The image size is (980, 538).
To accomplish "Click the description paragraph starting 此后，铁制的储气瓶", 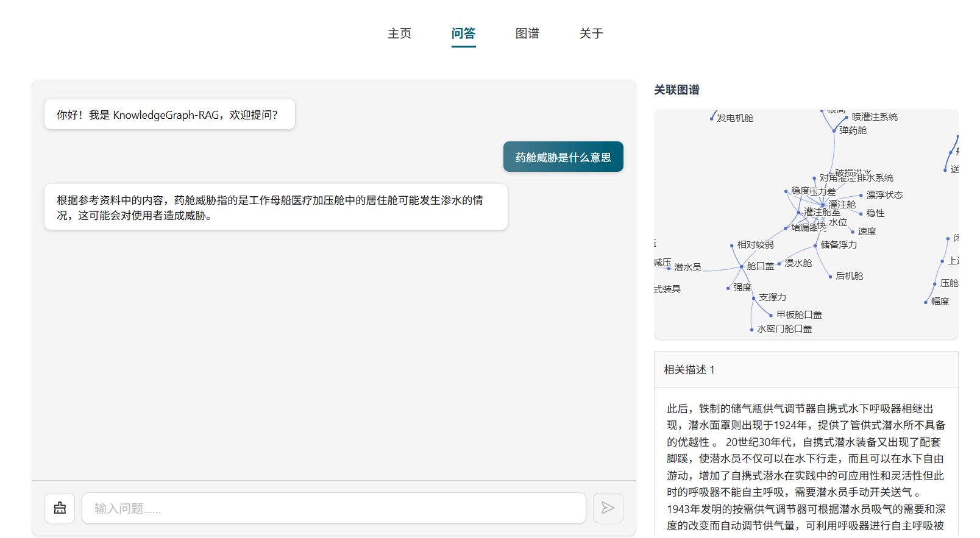I will click(806, 467).
